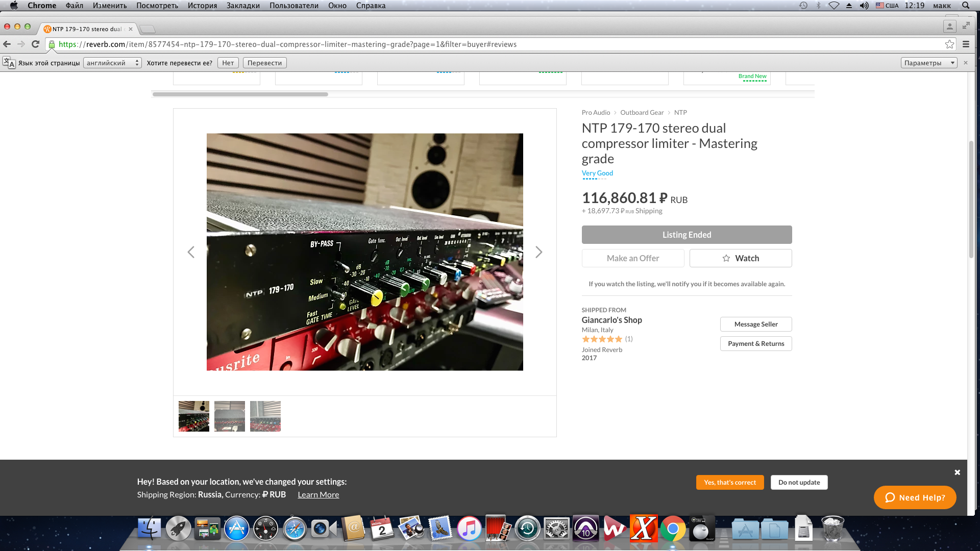Go to the Outboard Gear breadcrumb
This screenshot has height=551, width=980.
tap(642, 113)
